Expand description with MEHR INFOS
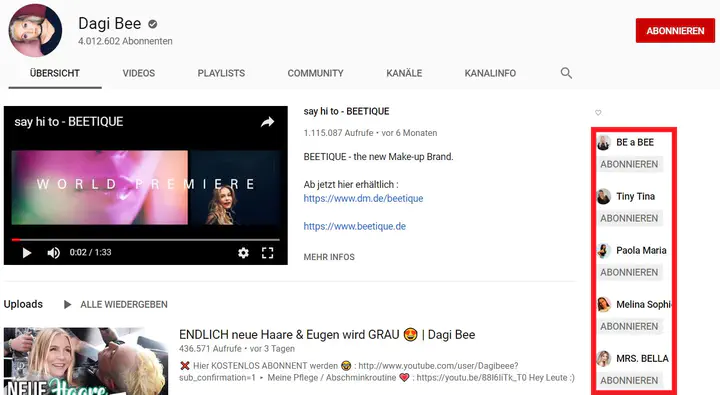 [329, 257]
